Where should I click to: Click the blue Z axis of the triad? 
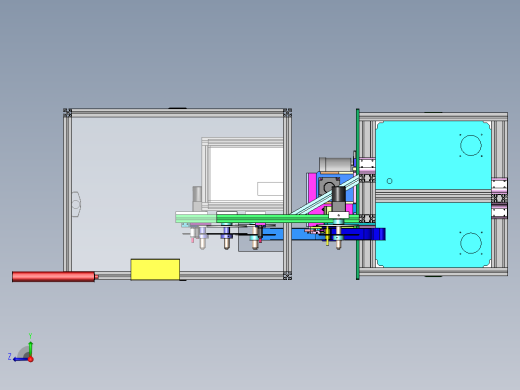click(x=20, y=359)
